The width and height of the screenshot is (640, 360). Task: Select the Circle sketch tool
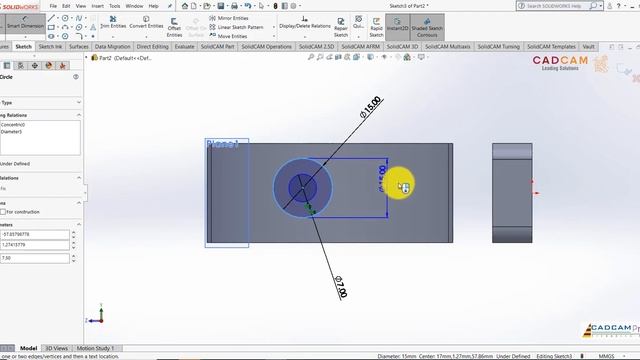[65, 18]
